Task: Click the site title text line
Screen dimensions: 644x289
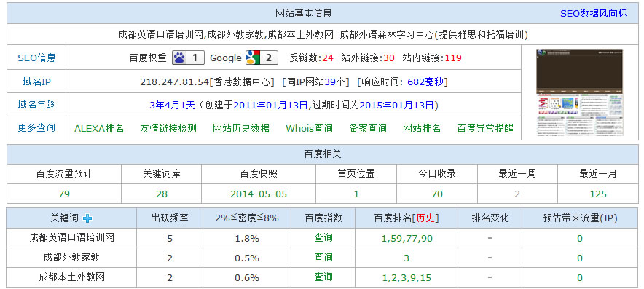Action: coord(323,35)
